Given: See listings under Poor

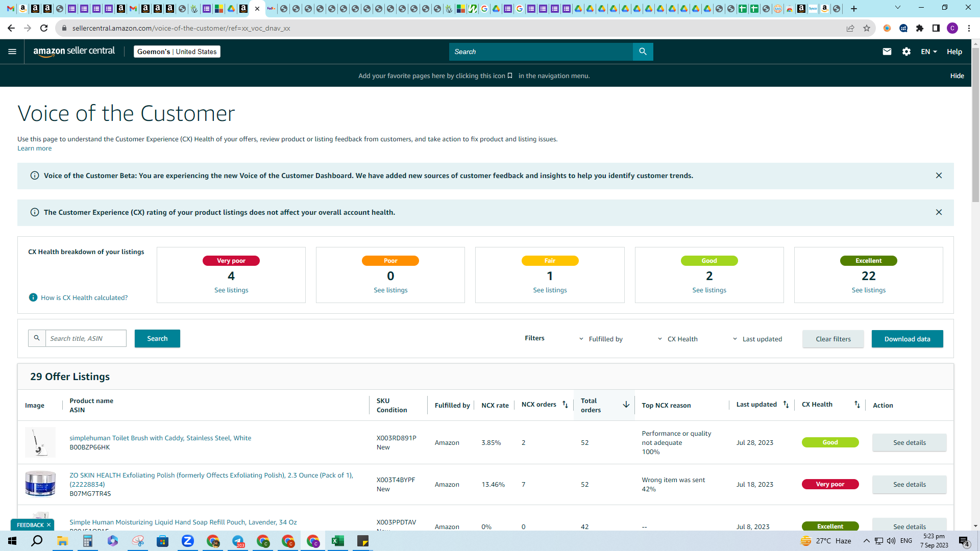Looking at the screenshot, I should (x=390, y=290).
